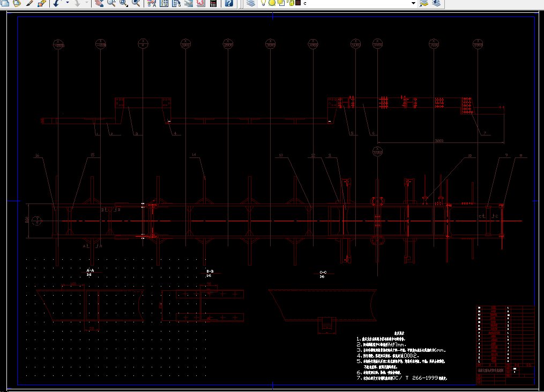Viewport: 544px width, 392px height.
Task: Undo the last action
Action: [57, 3]
